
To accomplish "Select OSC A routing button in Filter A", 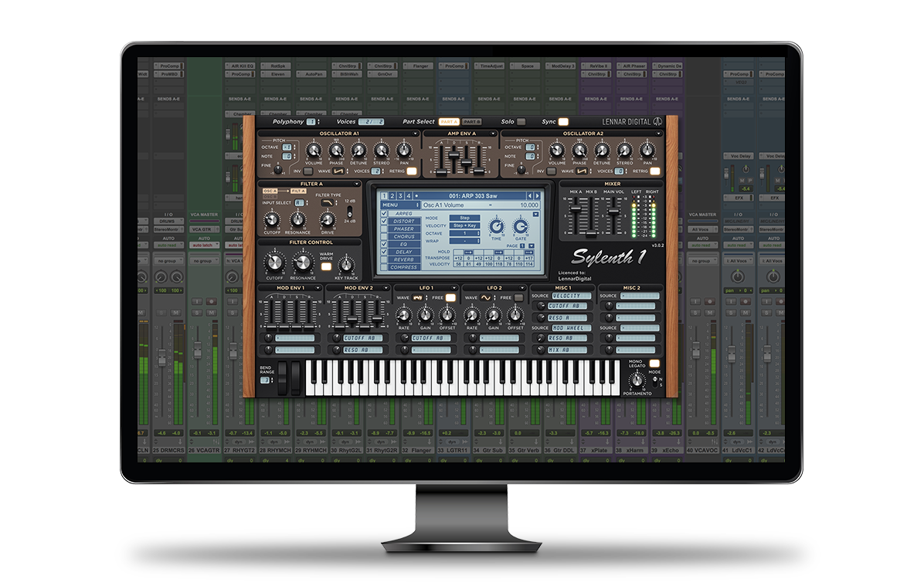I will click(x=270, y=191).
